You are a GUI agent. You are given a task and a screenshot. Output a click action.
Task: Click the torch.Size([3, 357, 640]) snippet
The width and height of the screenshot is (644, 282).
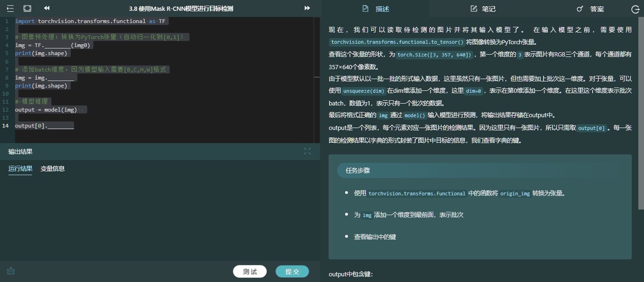434,55
